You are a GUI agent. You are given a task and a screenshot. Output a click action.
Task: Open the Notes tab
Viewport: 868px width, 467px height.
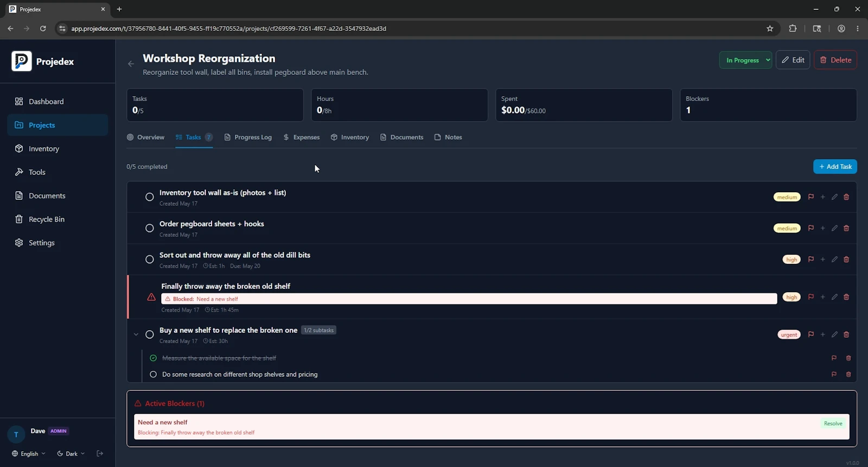click(448, 137)
